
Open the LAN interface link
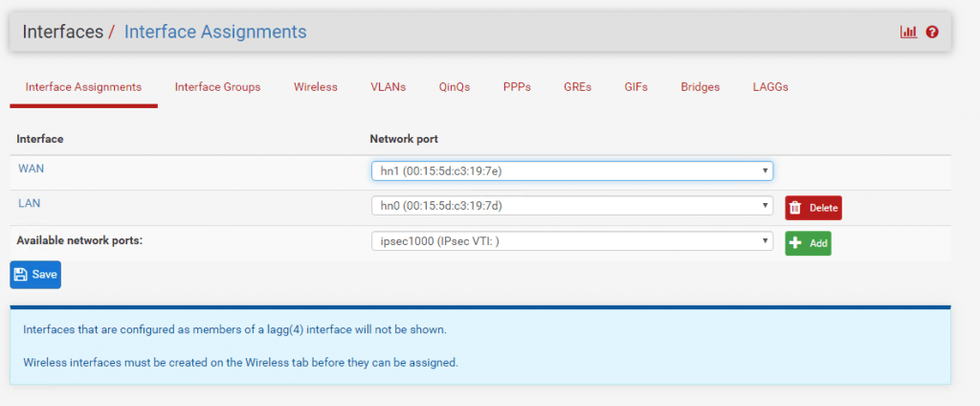(x=29, y=203)
